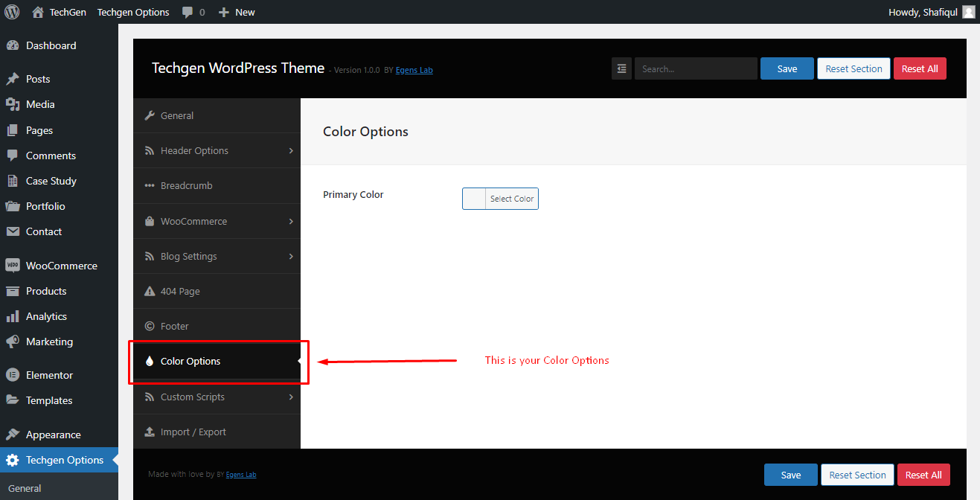Select the Color Options tab
Image resolution: width=980 pixels, height=500 pixels.
pyautogui.click(x=217, y=361)
